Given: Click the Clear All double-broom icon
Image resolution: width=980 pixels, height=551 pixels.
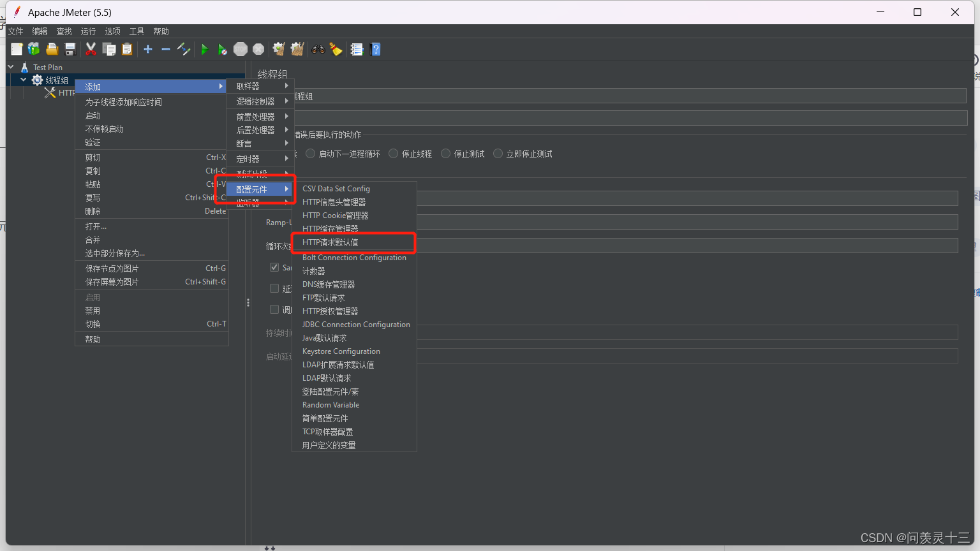Looking at the screenshot, I should [x=297, y=49].
